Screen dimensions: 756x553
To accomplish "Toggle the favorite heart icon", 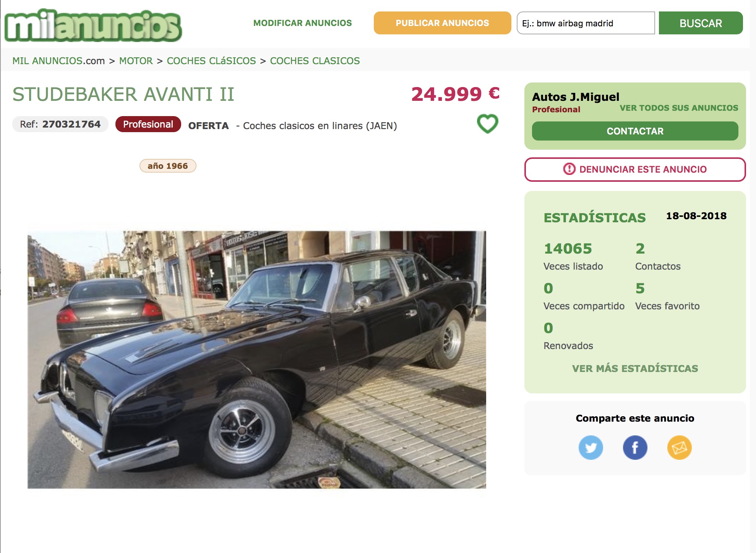I will click(x=488, y=124).
